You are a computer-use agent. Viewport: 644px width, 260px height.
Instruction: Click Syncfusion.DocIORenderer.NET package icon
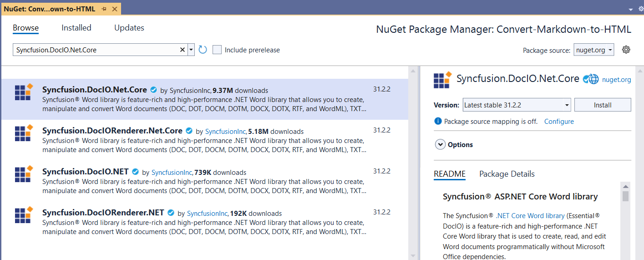pos(24,215)
